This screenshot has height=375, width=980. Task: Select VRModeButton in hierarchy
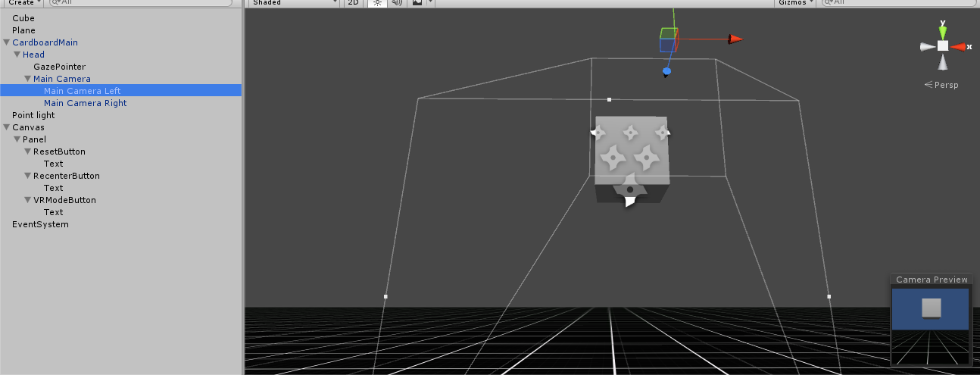tap(121, 200)
